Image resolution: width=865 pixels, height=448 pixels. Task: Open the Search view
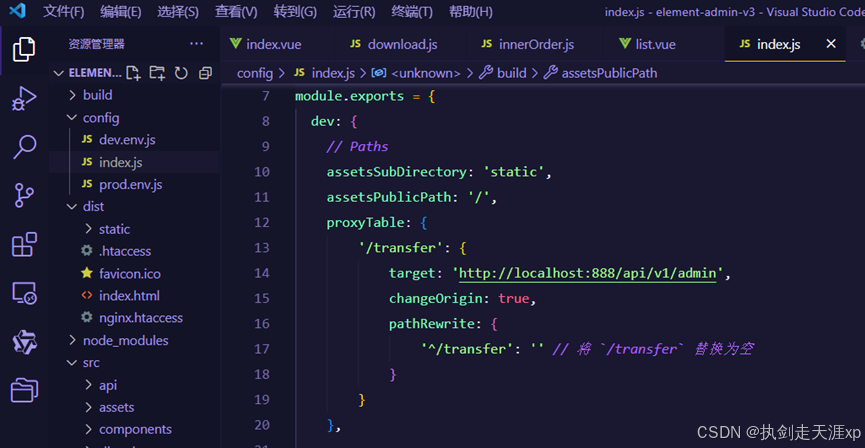pos(24,147)
